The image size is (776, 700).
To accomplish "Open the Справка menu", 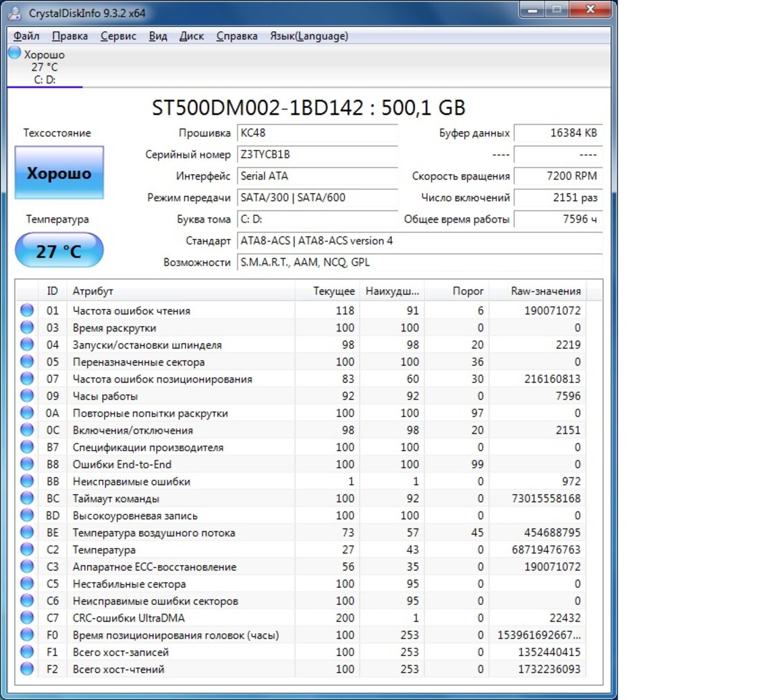I will (237, 36).
